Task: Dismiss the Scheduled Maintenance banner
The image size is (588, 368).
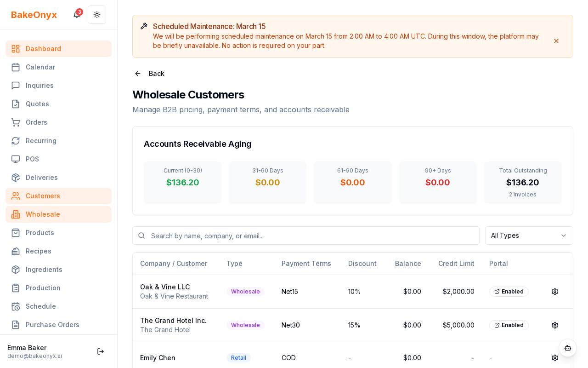Action: point(556,41)
